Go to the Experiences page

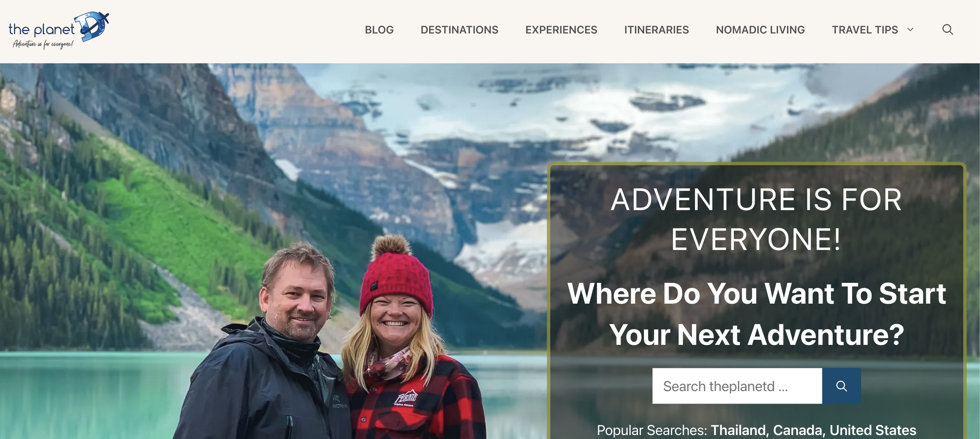561,30
